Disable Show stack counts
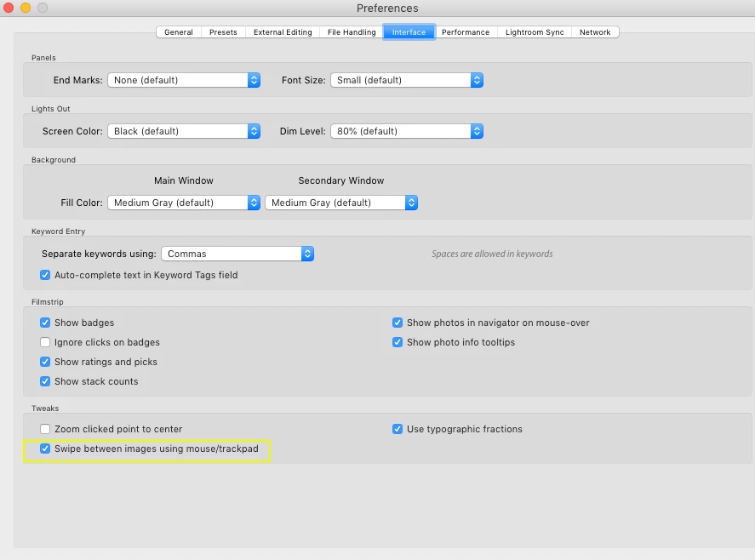Viewport: 755px width, 560px height. pyautogui.click(x=45, y=381)
